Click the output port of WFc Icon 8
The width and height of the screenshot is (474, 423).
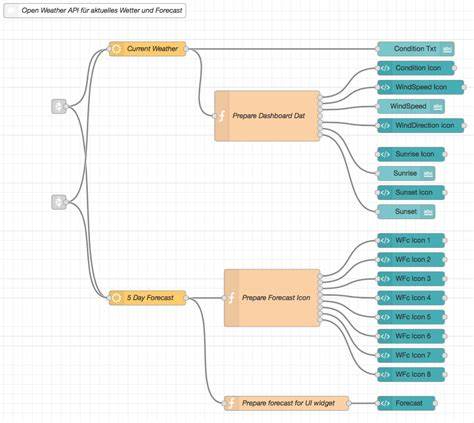(445, 374)
